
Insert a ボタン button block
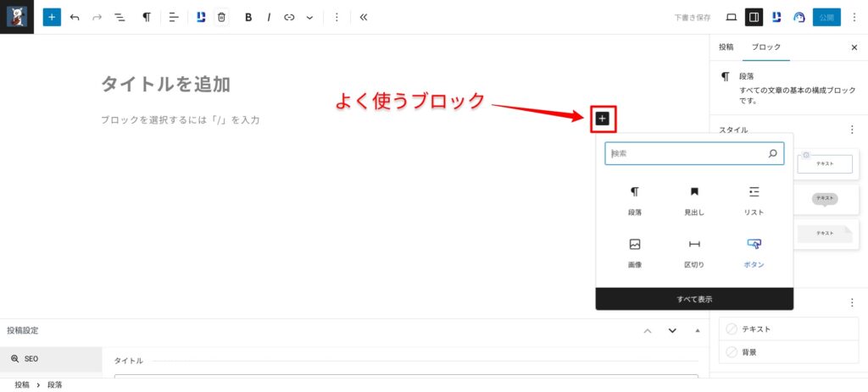(754, 254)
